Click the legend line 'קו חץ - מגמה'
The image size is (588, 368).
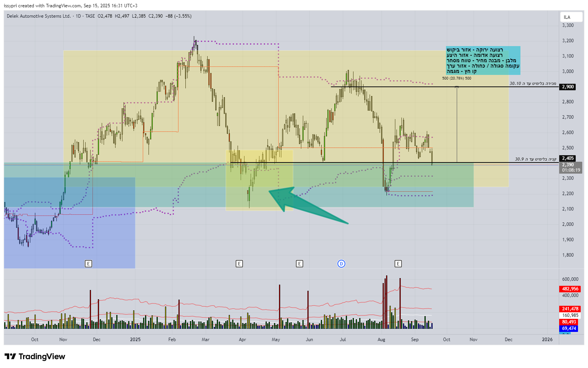462,71
